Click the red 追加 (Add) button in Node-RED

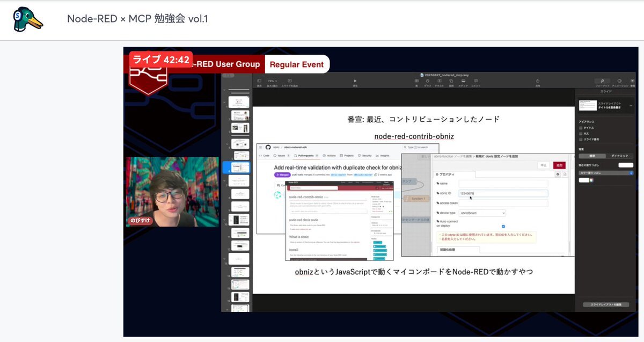[560, 165]
